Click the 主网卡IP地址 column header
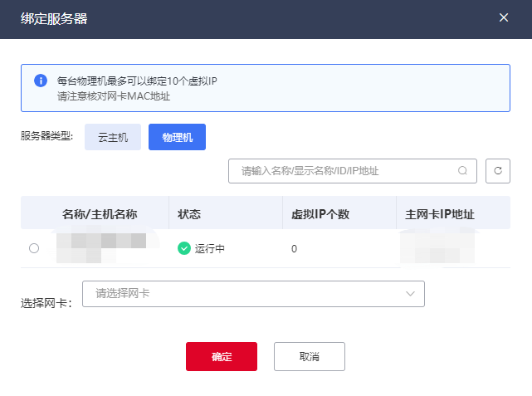The width and height of the screenshot is (532, 396). pyautogui.click(x=440, y=214)
